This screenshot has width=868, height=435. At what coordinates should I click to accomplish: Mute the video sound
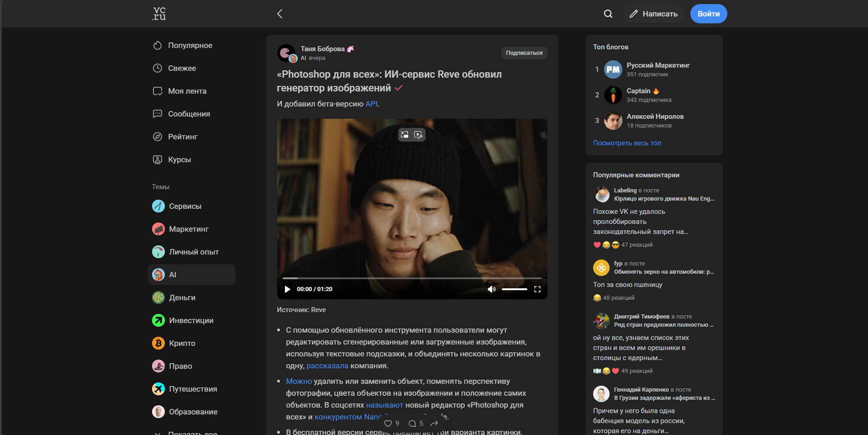491,289
